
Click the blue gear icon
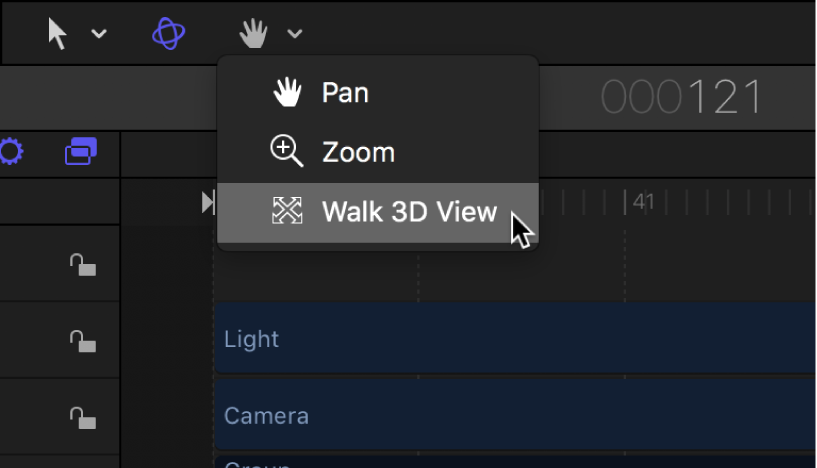(x=11, y=152)
